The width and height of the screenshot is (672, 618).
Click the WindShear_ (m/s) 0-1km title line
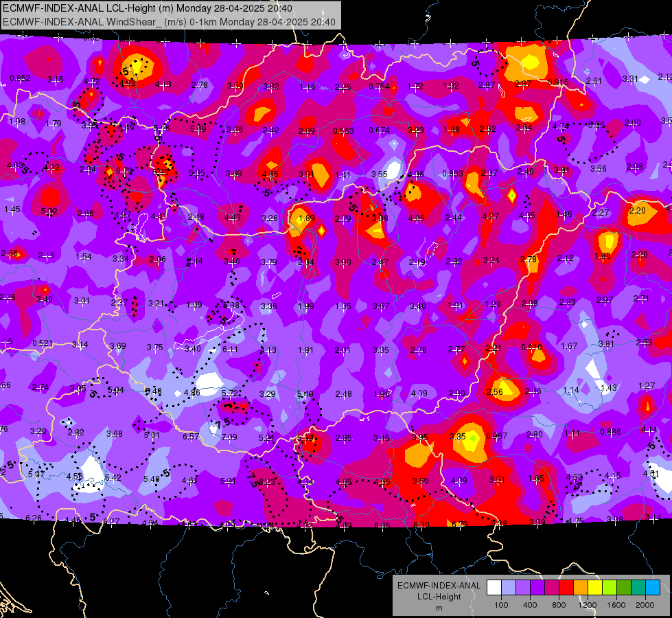point(169,22)
